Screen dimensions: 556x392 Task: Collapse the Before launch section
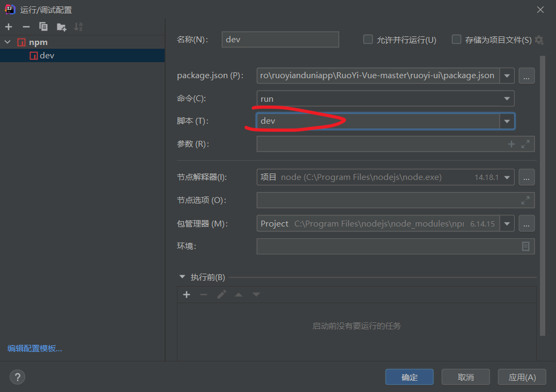pyautogui.click(x=182, y=277)
